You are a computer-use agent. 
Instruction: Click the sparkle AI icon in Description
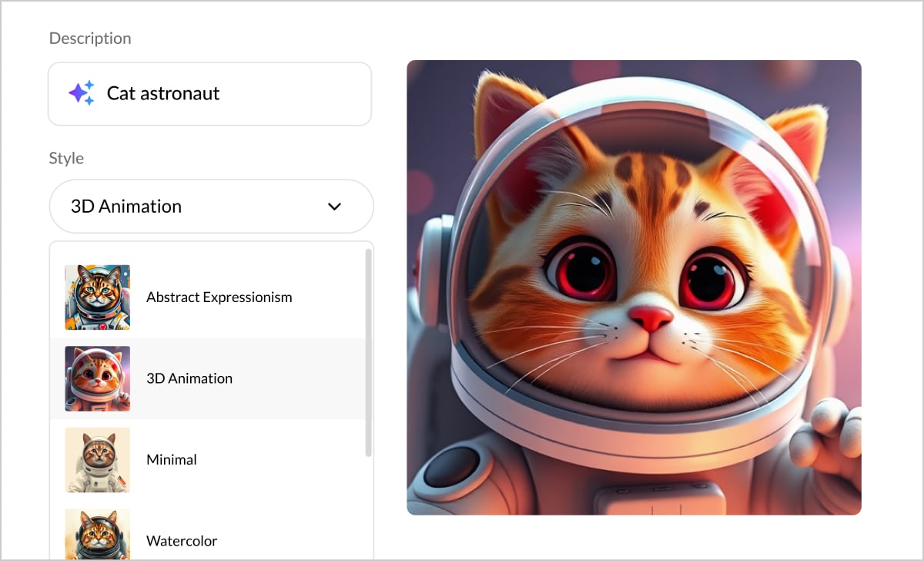click(81, 93)
